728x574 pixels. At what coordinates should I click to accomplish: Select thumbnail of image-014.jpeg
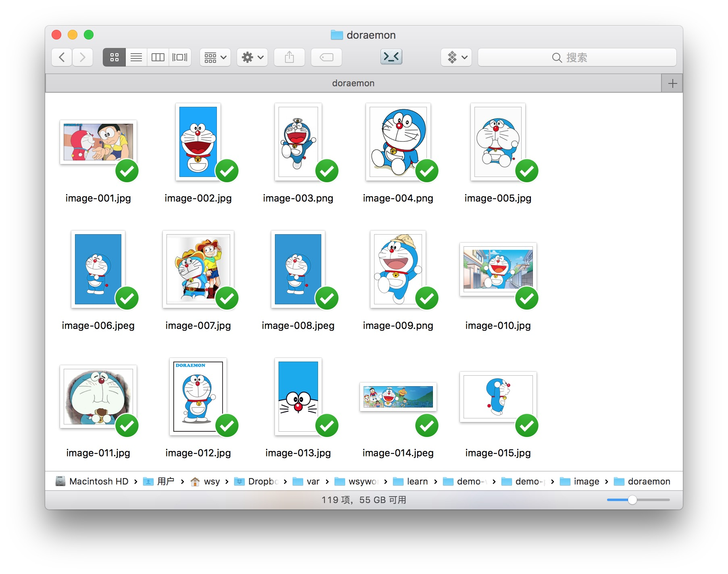(x=398, y=397)
